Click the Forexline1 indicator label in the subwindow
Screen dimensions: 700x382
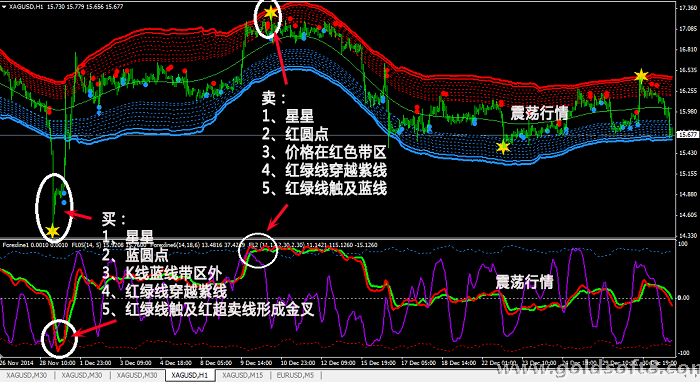(x=16, y=245)
